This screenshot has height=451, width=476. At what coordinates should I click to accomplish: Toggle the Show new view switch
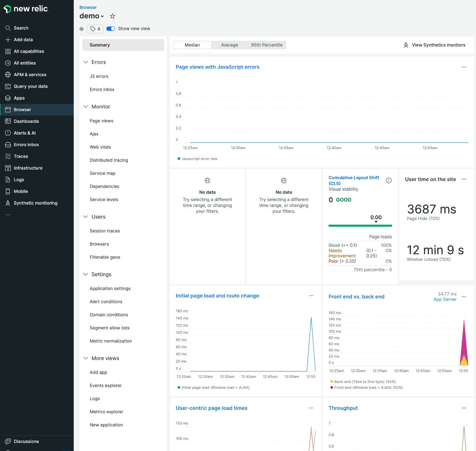pyautogui.click(x=111, y=29)
